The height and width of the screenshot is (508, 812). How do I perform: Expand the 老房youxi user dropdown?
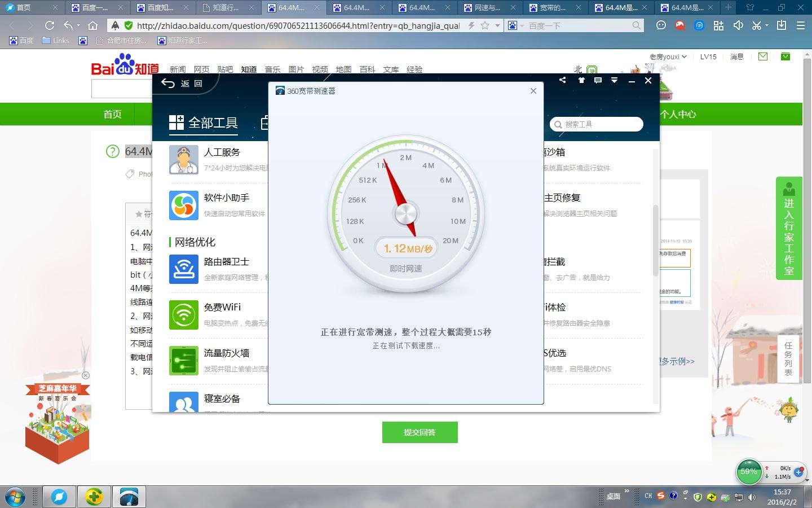668,56
